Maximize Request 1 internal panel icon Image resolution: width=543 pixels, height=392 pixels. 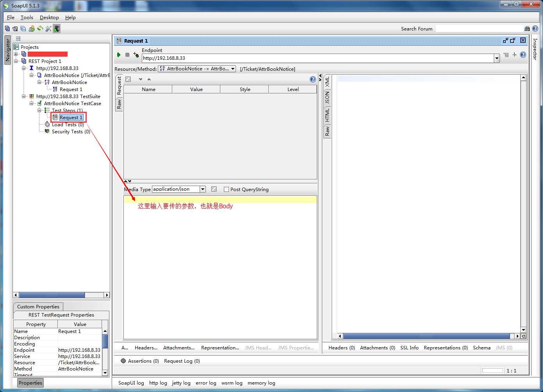(513, 40)
